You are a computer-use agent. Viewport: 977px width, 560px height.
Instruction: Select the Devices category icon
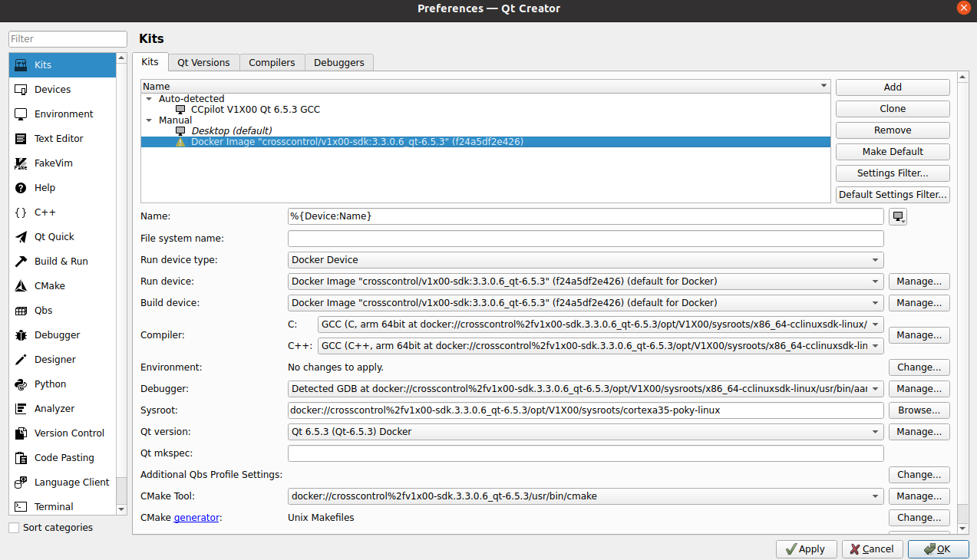pyautogui.click(x=21, y=90)
